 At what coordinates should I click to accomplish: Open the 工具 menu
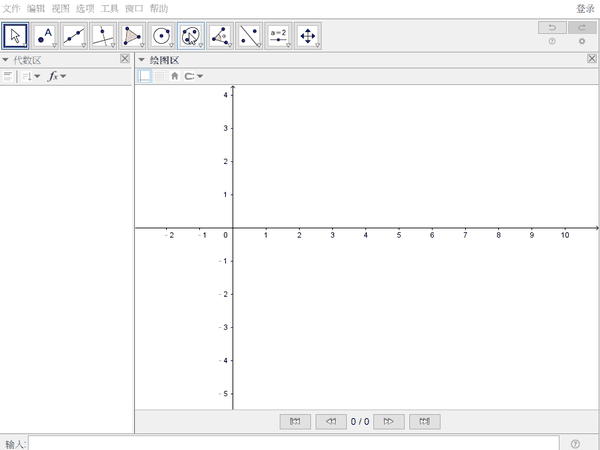(x=109, y=8)
